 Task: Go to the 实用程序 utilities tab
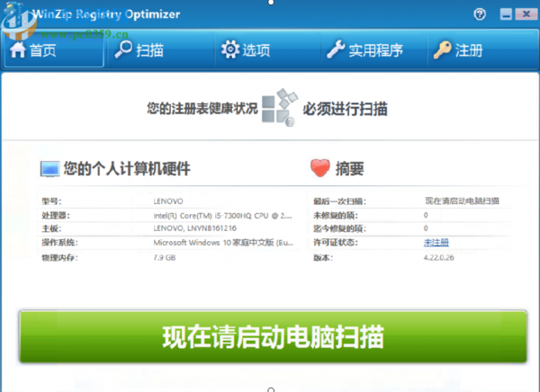coord(373,50)
